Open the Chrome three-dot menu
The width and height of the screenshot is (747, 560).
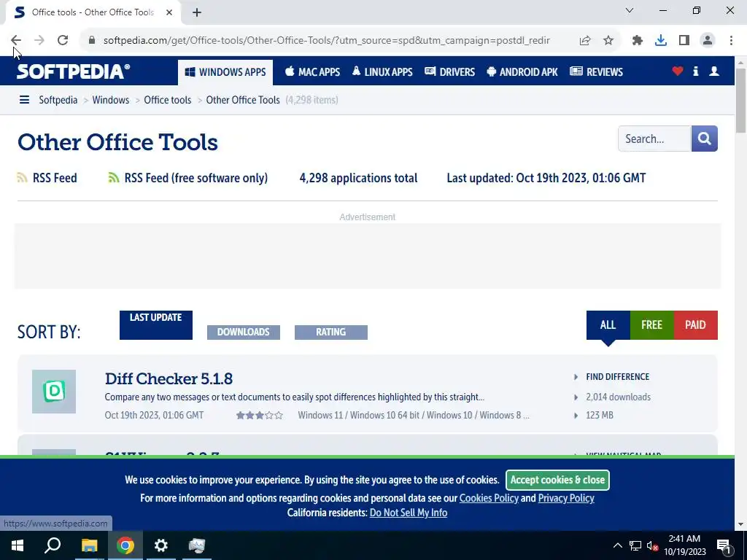click(731, 41)
